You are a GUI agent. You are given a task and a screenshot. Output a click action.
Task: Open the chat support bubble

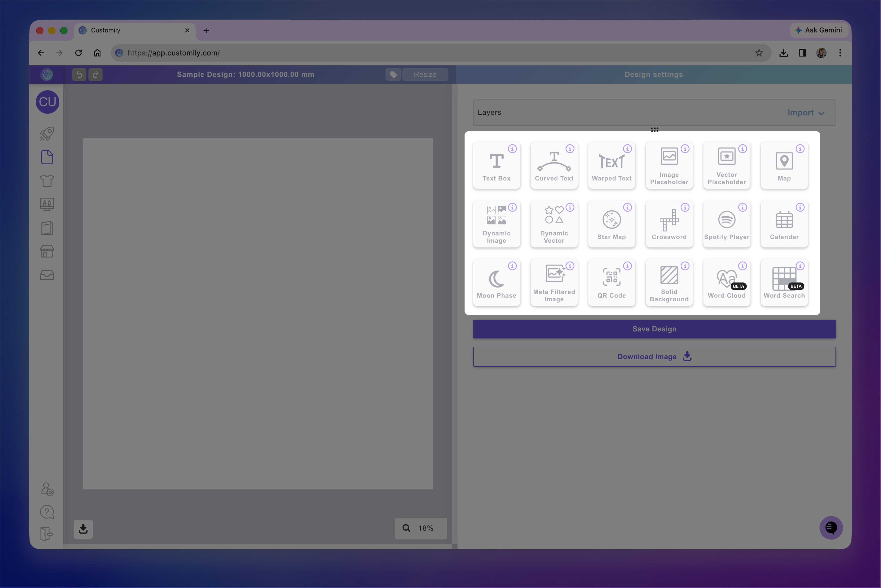coord(831,528)
